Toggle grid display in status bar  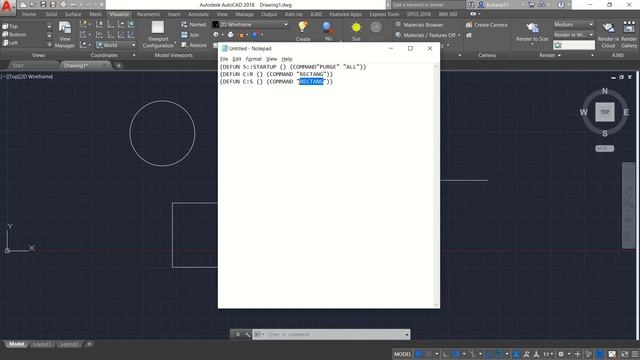coord(419,354)
